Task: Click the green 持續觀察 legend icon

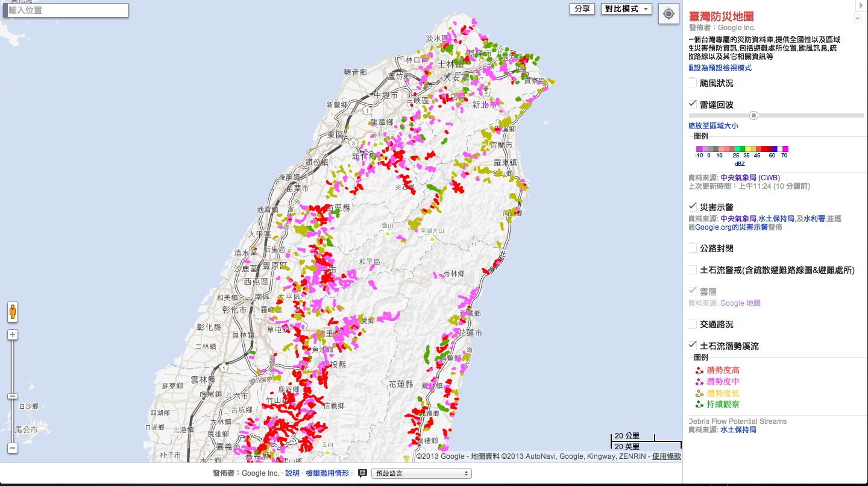Action: 699,405
